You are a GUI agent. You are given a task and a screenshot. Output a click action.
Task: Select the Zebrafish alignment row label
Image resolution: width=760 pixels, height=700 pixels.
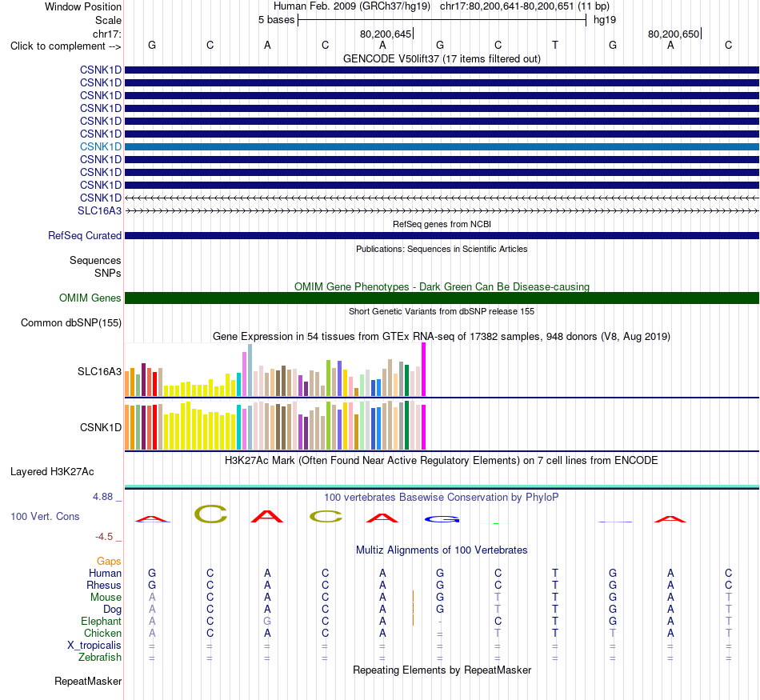(100, 657)
